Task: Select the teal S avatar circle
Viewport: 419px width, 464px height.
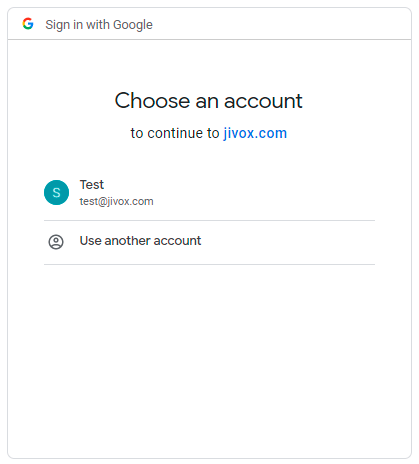Action: 56,192
